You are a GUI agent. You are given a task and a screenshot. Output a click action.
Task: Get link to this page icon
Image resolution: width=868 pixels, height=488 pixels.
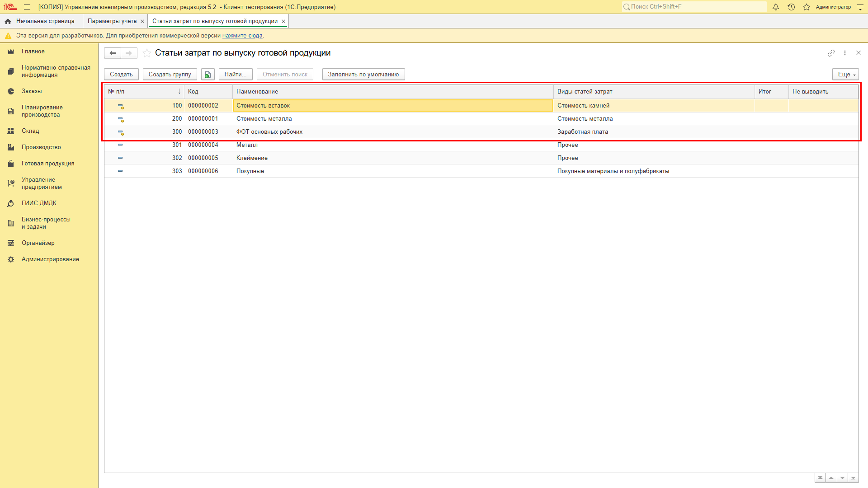pyautogui.click(x=831, y=53)
